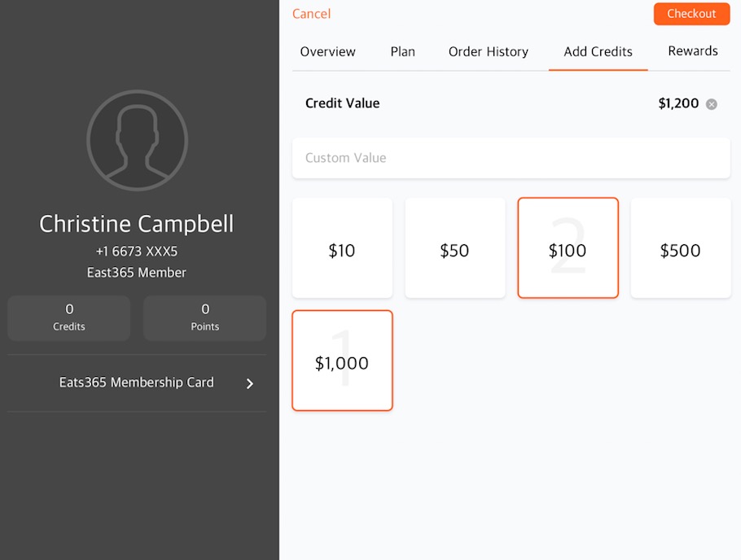
Task: Select the $50 credit tile
Action: coord(455,248)
